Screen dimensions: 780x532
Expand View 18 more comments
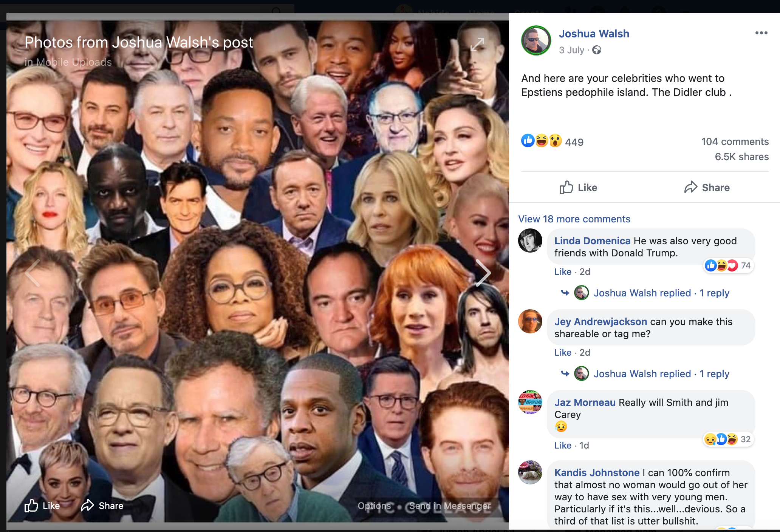[x=574, y=219]
